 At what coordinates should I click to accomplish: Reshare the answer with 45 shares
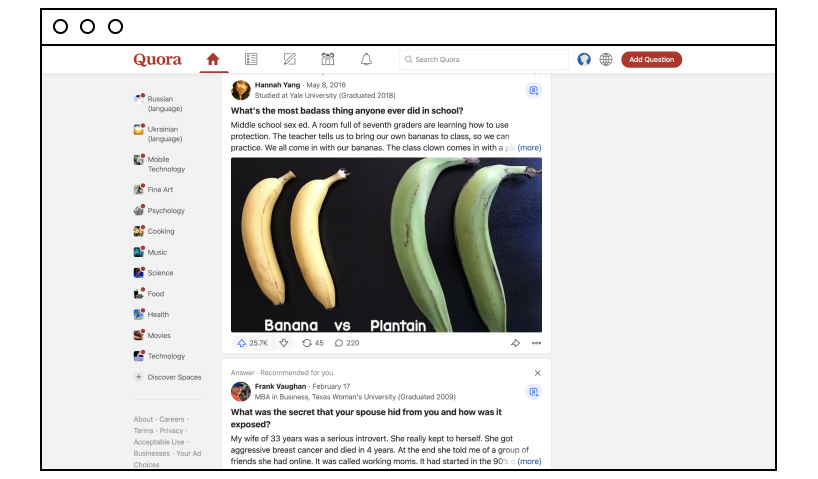click(x=312, y=343)
